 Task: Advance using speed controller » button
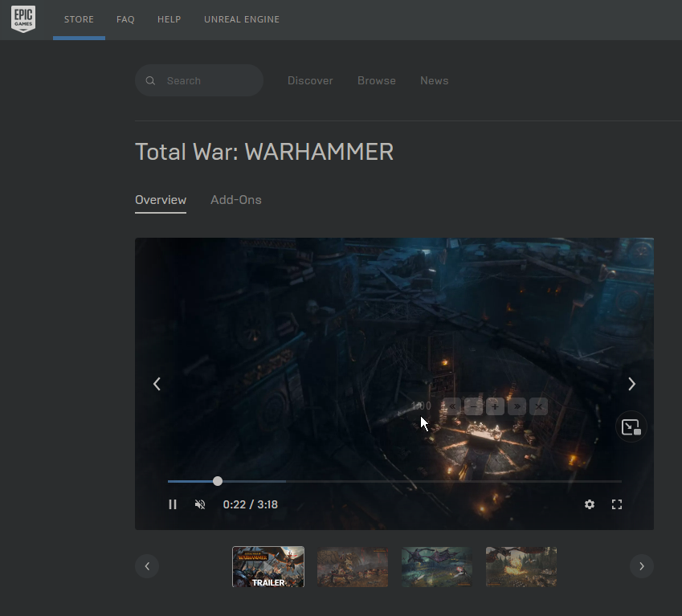(517, 406)
